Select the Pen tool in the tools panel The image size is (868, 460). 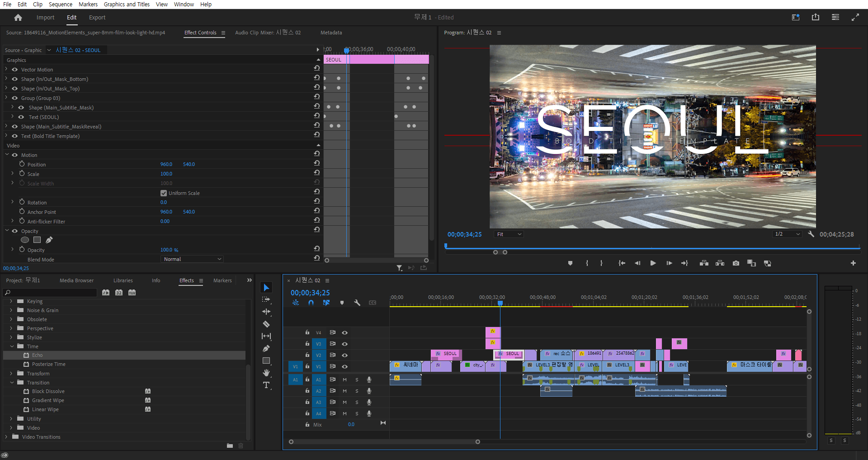click(x=266, y=349)
